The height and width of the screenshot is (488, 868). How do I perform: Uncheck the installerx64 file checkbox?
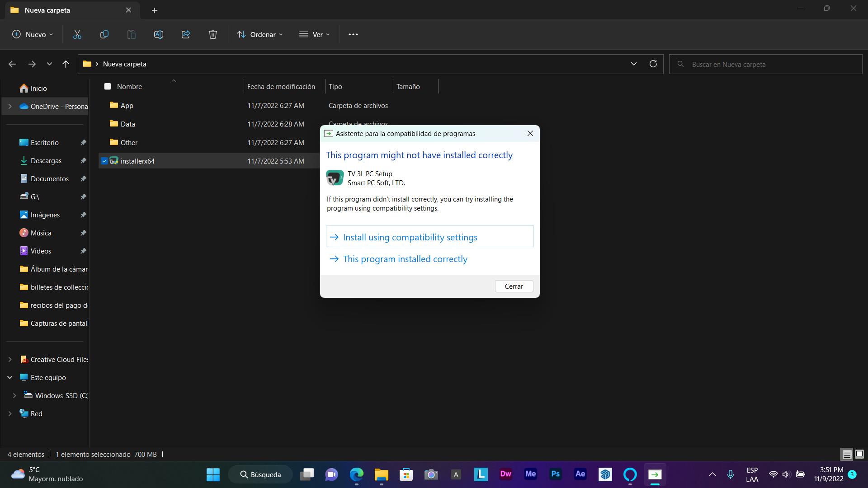104,161
